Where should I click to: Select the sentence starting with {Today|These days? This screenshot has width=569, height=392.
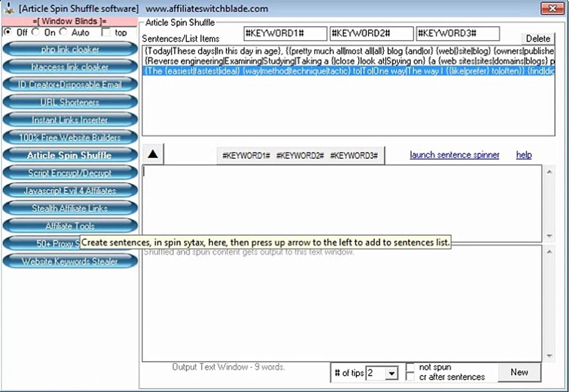click(x=349, y=51)
